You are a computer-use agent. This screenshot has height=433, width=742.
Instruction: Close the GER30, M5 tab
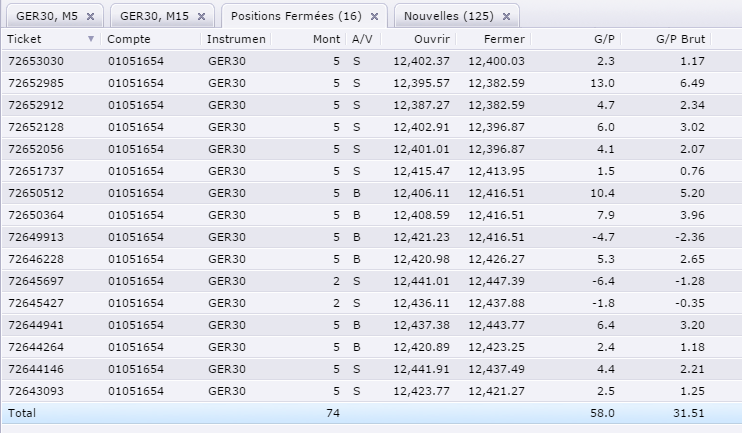[90, 17]
